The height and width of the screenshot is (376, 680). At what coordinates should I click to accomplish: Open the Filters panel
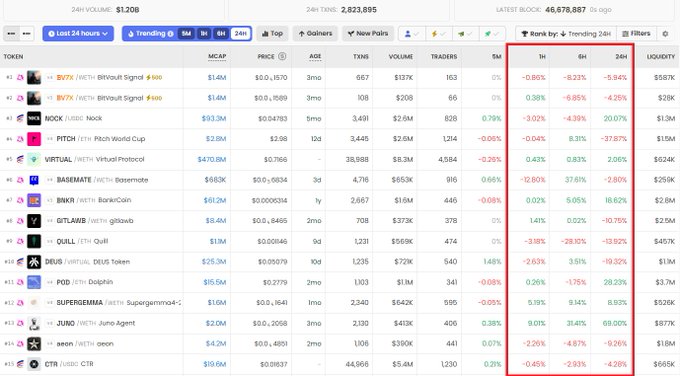coord(636,33)
